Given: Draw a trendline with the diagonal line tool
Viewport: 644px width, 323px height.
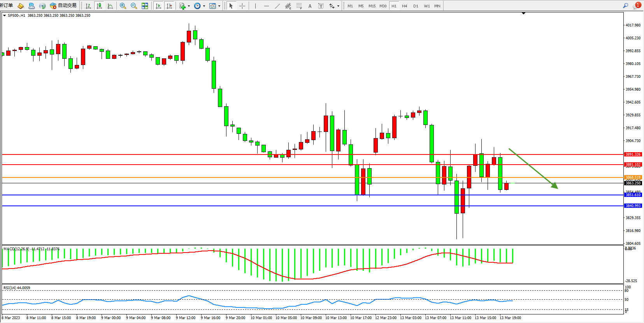Looking at the screenshot, I should (x=277, y=6).
